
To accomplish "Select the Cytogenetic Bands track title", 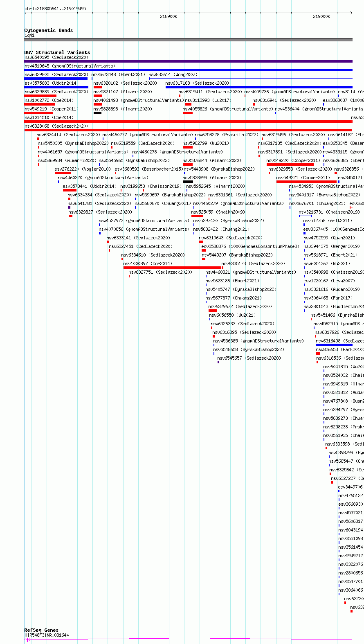I will click(x=49, y=30).
